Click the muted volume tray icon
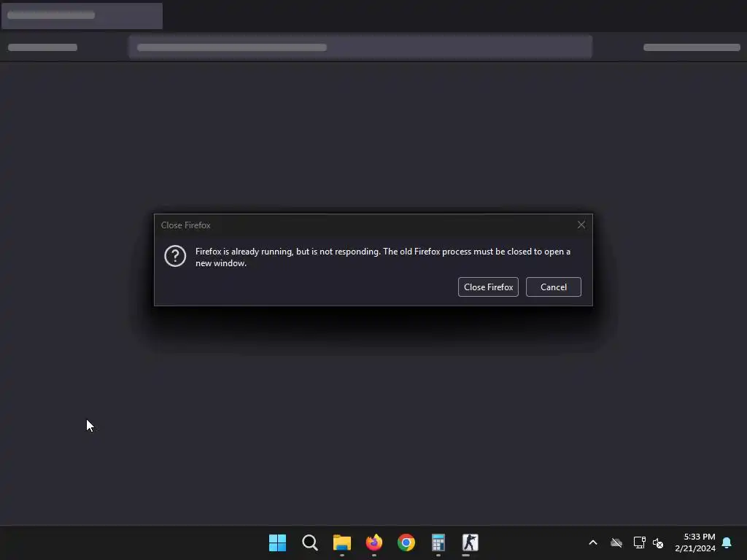 (658, 542)
